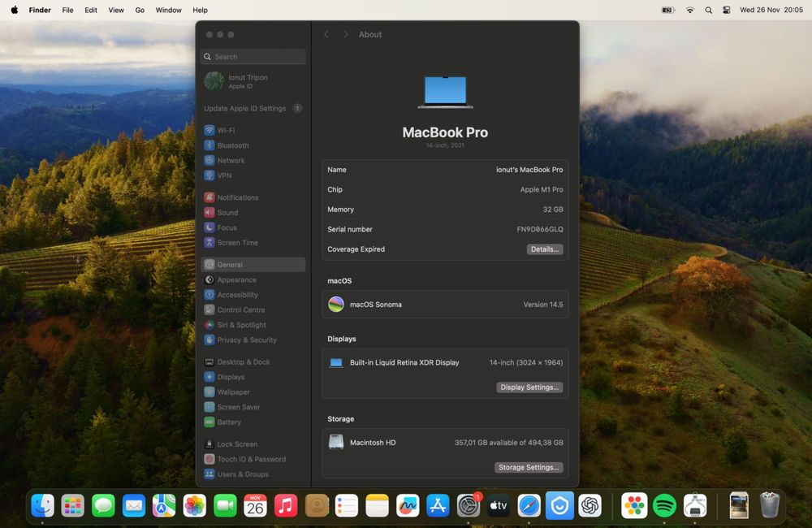
Task: Open Bluetooth settings in sidebar
Action: (x=253, y=145)
